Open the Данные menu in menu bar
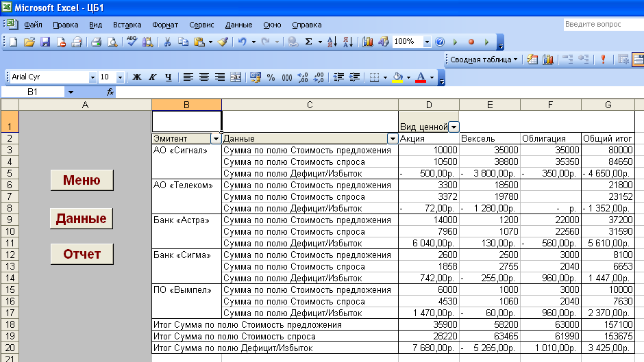 tap(238, 25)
